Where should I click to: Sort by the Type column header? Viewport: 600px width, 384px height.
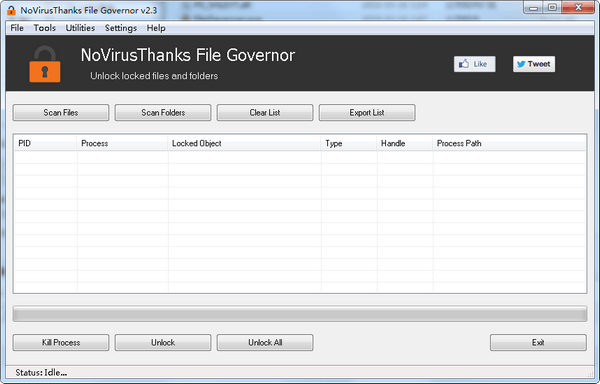click(349, 143)
